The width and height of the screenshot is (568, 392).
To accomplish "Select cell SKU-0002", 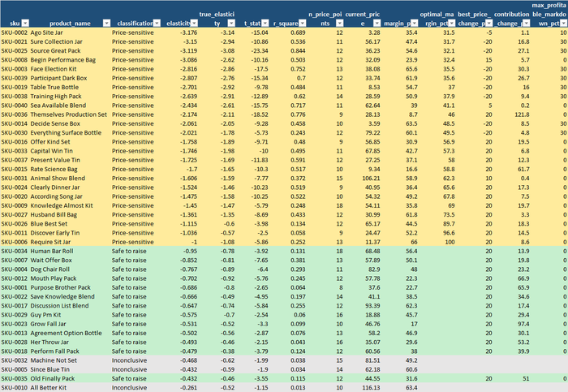I will coord(15,32).
